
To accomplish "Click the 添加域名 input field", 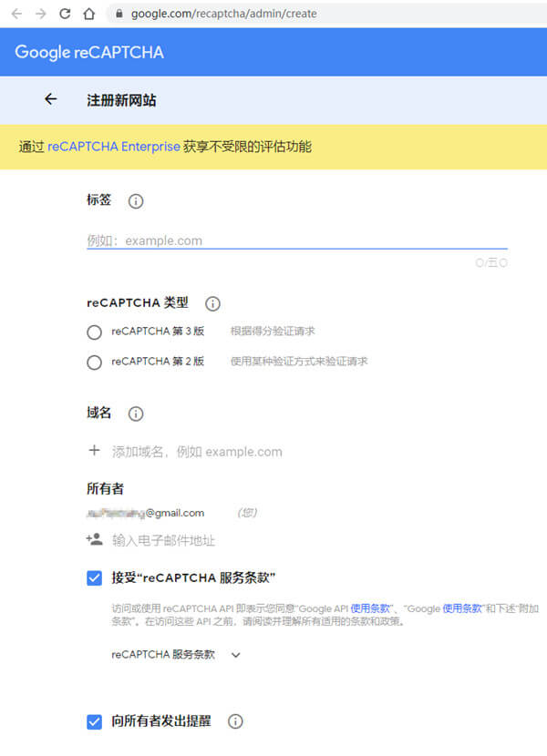I will [x=197, y=452].
